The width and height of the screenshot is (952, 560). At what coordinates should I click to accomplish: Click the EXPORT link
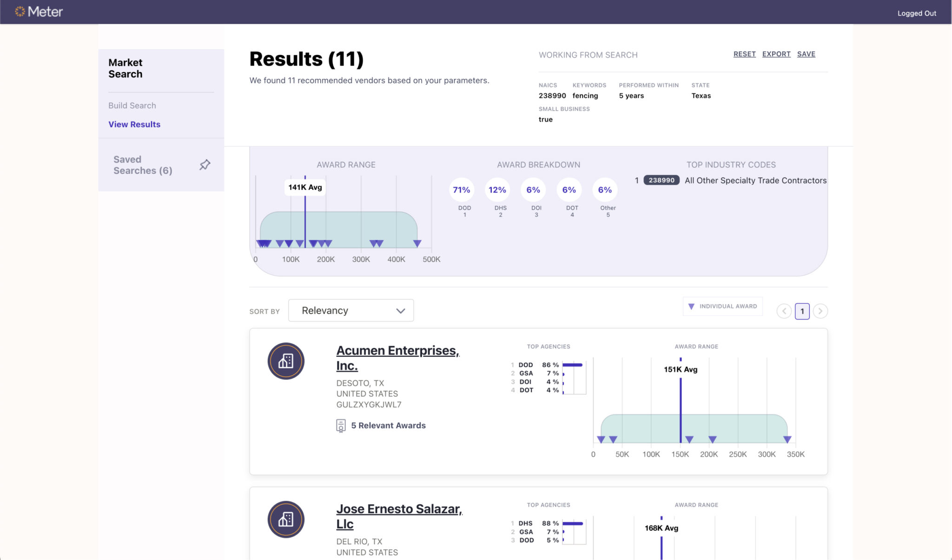pos(776,54)
